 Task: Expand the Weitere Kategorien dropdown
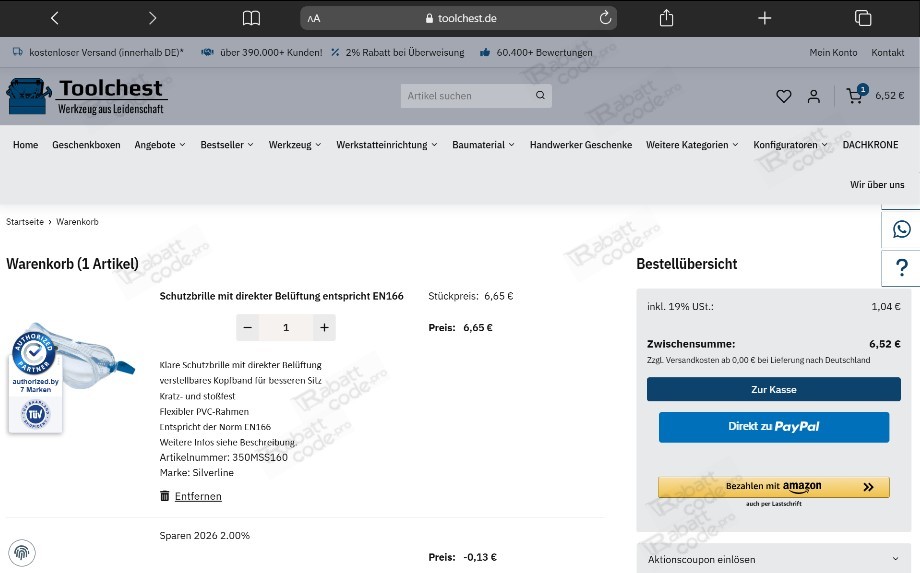pyautogui.click(x=692, y=145)
